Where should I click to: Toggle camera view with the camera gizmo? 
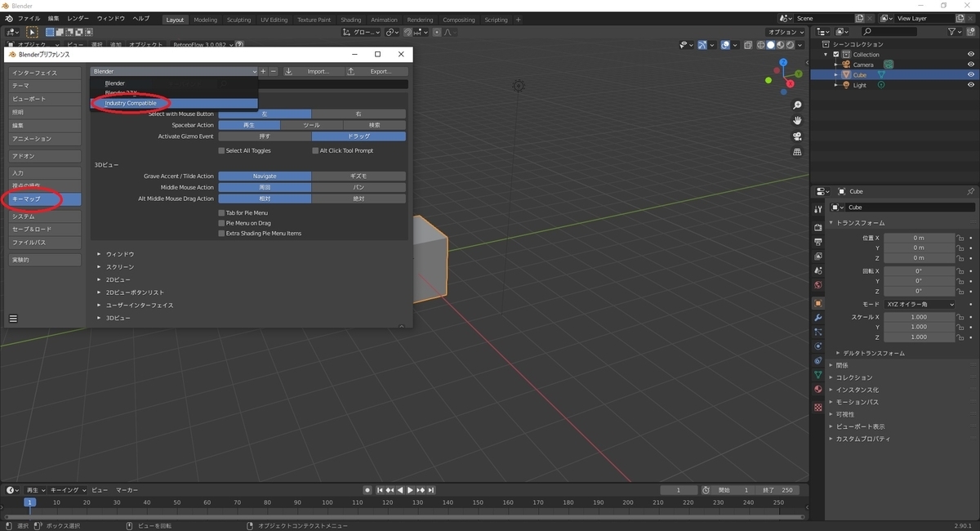pos(797,136)
